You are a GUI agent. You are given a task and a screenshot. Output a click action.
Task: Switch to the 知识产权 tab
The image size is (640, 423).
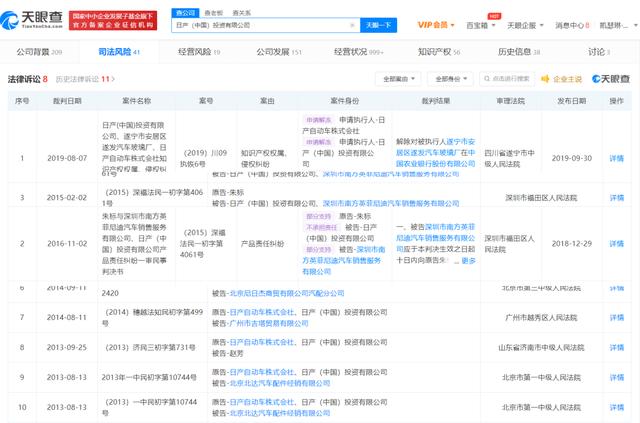pos(439,52)
